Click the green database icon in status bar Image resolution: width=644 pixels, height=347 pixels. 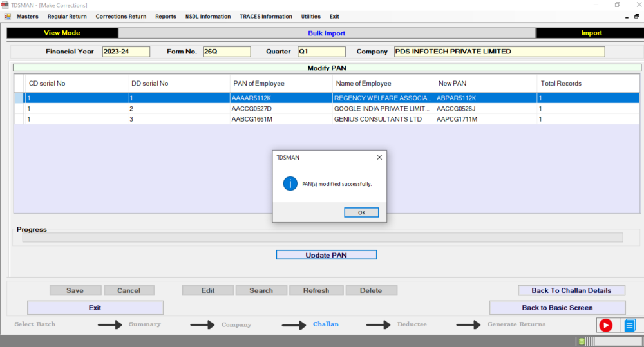click(x=582, y=341)
